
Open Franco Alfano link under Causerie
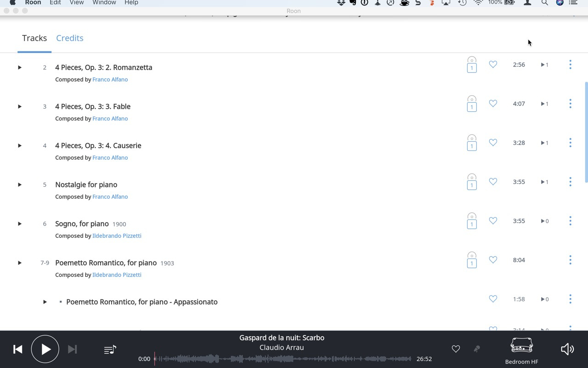[x=110, y=158]
